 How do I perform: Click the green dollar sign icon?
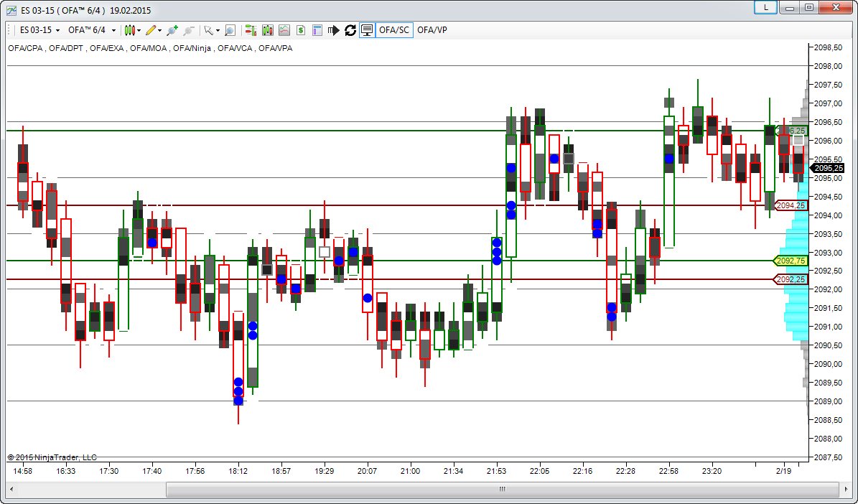pyautogui.click(x=301, y=30)
